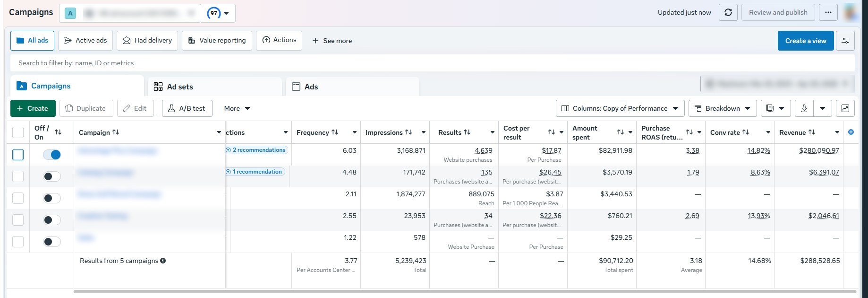Turn on the campaign with 578 impressions
The height and width of the screenshot is (298, 868).
pos(52,242)
